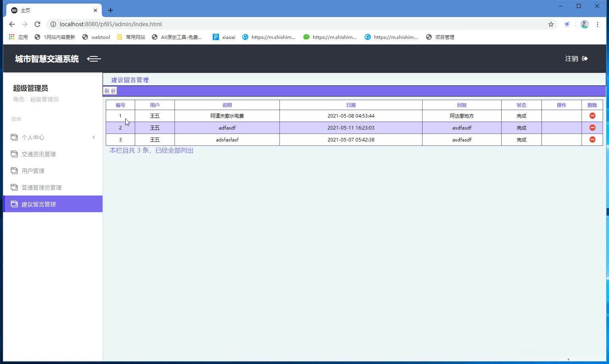Viewport: 609px width, 364px height.
Task: Bookmark this page with the star icon
Action: click(551, 24)
